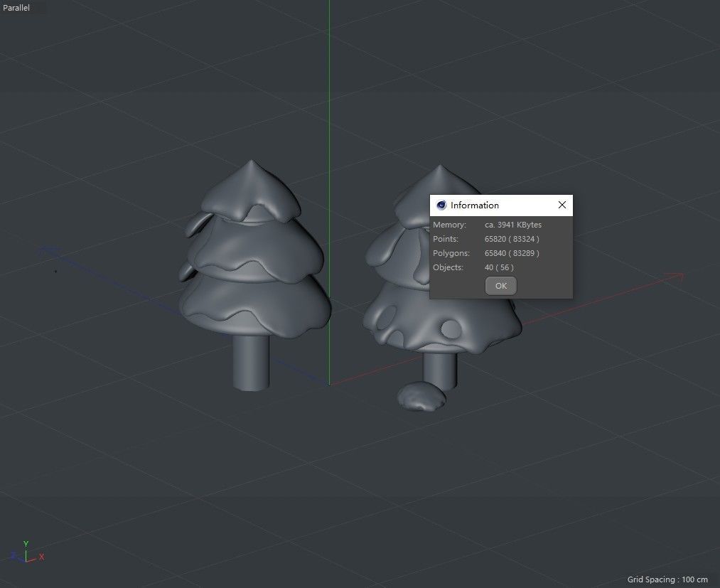Dismiss the Information dialog with OK
This screenshot has height=588, width=720.
pos(500,285)
